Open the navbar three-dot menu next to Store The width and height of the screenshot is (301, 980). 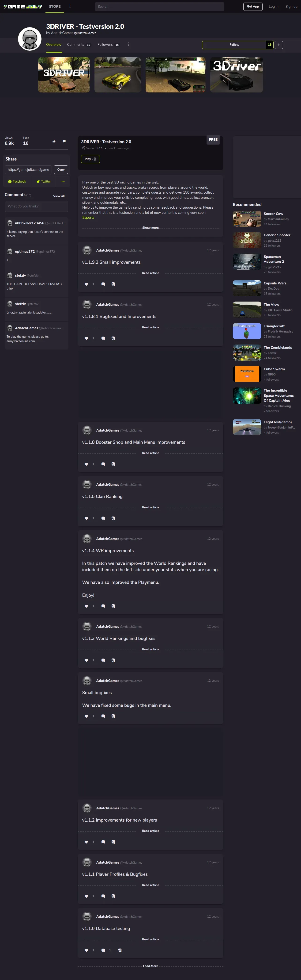[70, 7]
